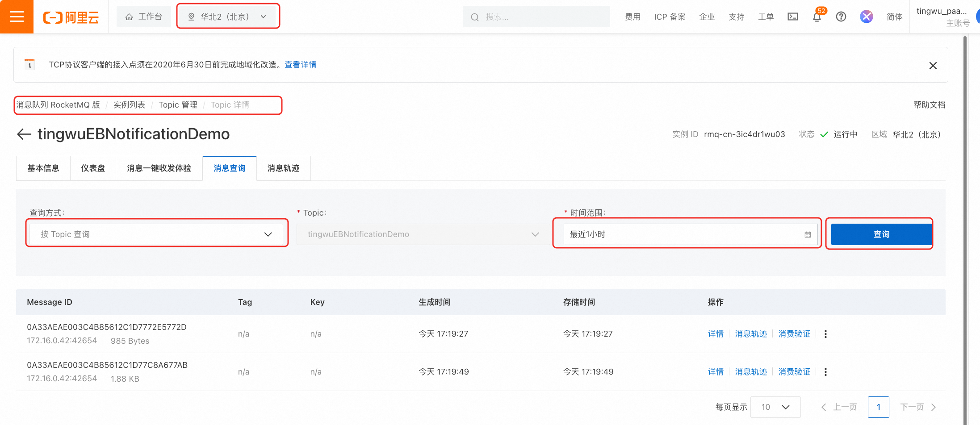
Task: Go to previous page 上一页
Action: 839,407
